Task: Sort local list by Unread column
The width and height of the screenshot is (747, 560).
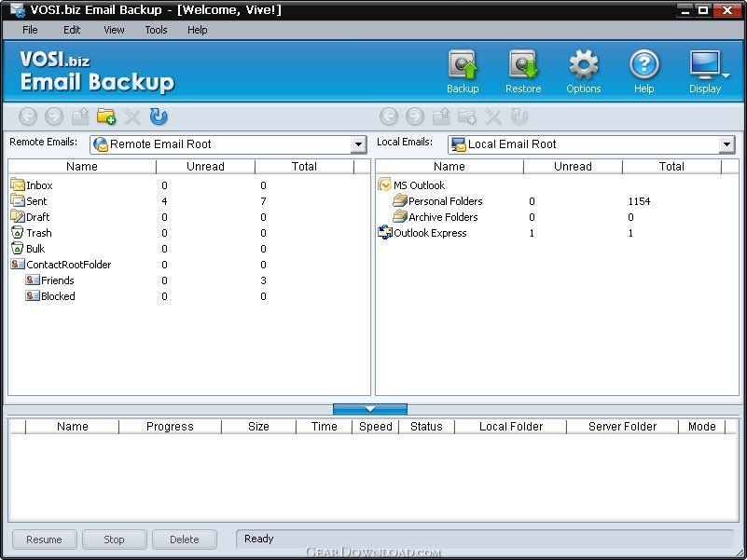Action: tap(573, 166)
